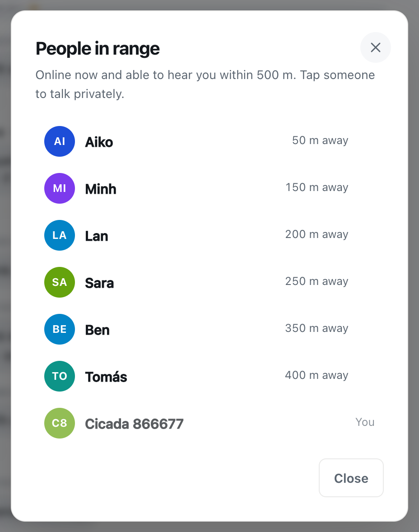This screenshot has height=532, width=419.
Task: Select Aiko to talk privately
Action: click(x=209, y=141)
